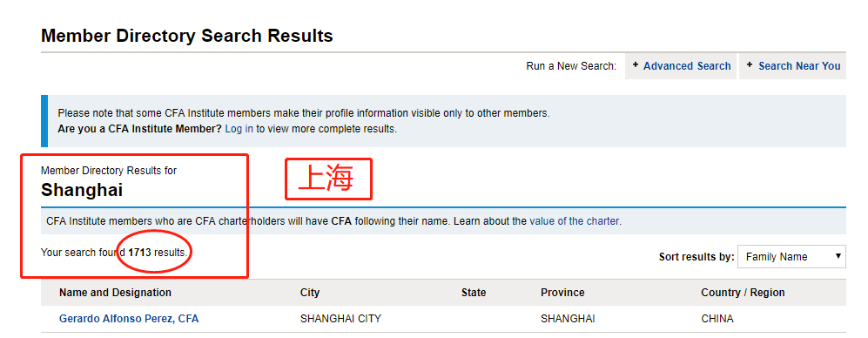The width and height of the screenshot is (868, 338).
Task: Open the Advanced Search link
Action: coord(687,66)
